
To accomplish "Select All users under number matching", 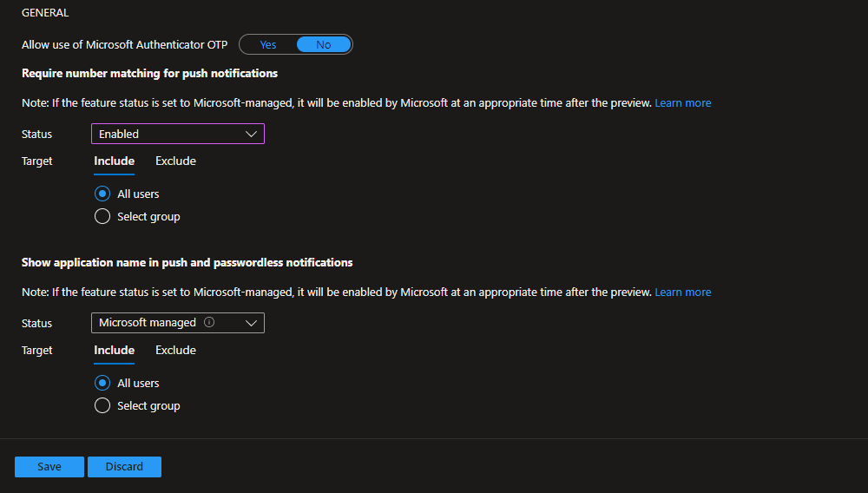I will pos(102,194).
